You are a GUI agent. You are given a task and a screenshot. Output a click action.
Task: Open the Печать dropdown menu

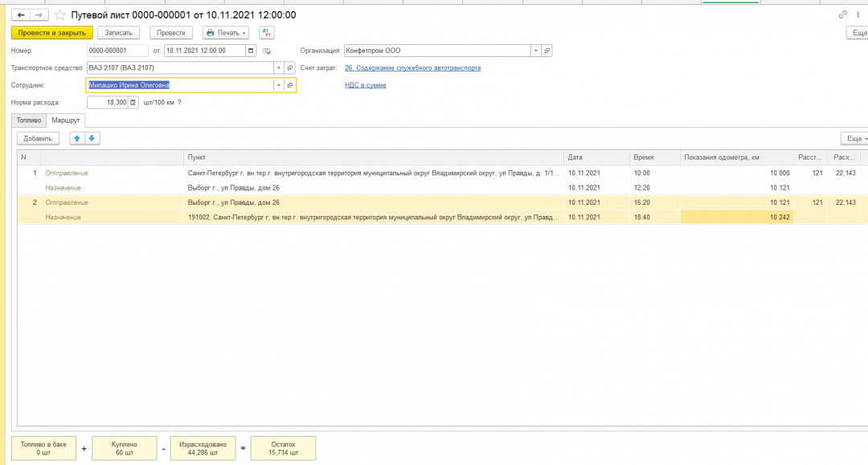[x=226, y=33]
